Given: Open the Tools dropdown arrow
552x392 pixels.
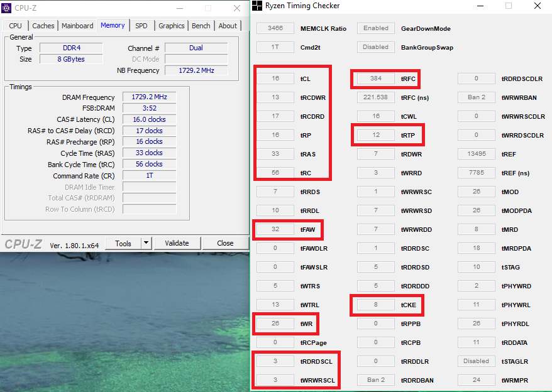Looking at the screenshot, I should (146, 243).
